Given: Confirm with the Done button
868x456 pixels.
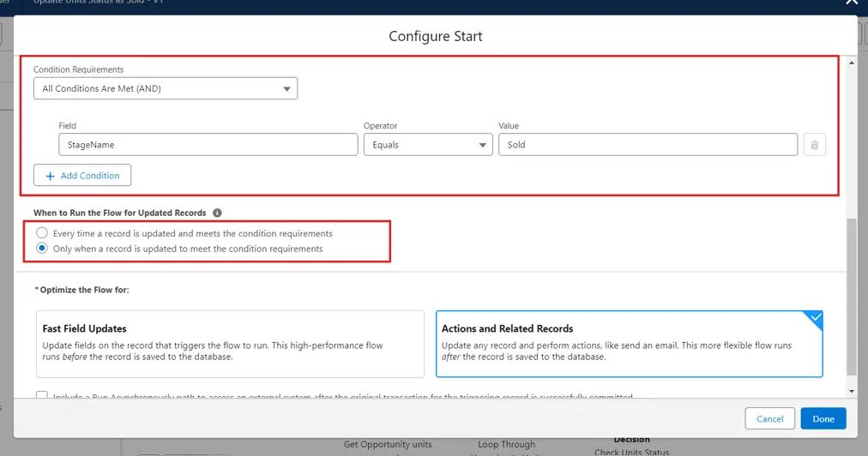Looking at the screenshot, I should [823, 418].
